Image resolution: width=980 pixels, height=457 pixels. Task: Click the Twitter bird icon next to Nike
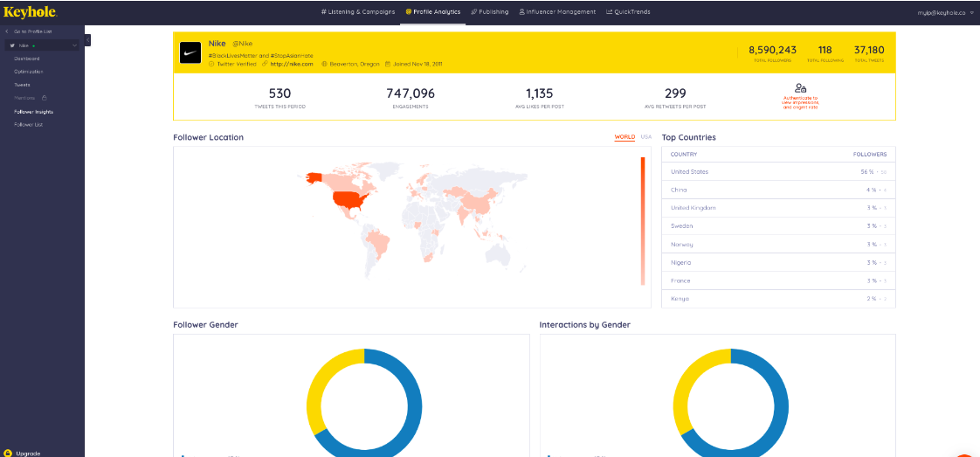(x=12, y=45)
